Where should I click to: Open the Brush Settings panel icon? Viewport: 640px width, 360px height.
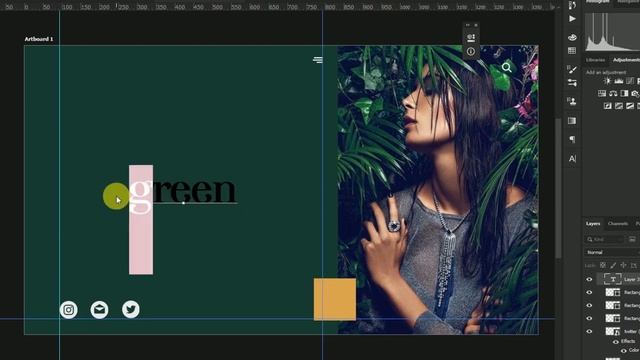(572, 69)
